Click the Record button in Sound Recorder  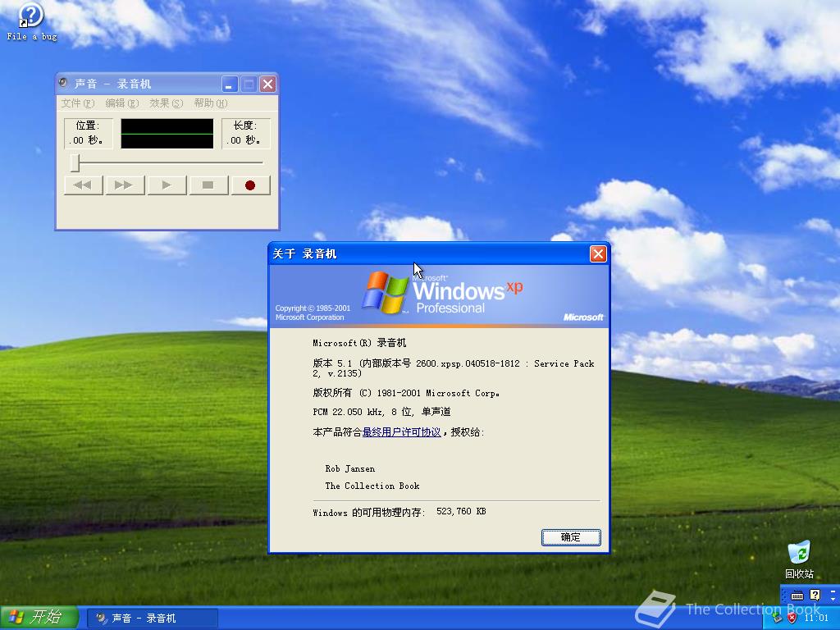point(250,185)
